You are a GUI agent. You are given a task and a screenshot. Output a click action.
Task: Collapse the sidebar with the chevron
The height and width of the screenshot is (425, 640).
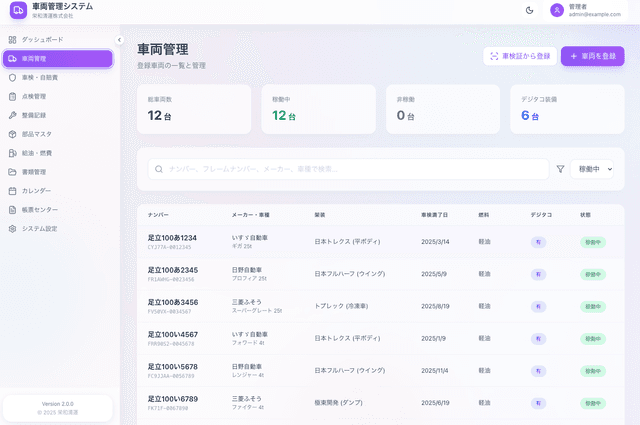click(118, 40)
